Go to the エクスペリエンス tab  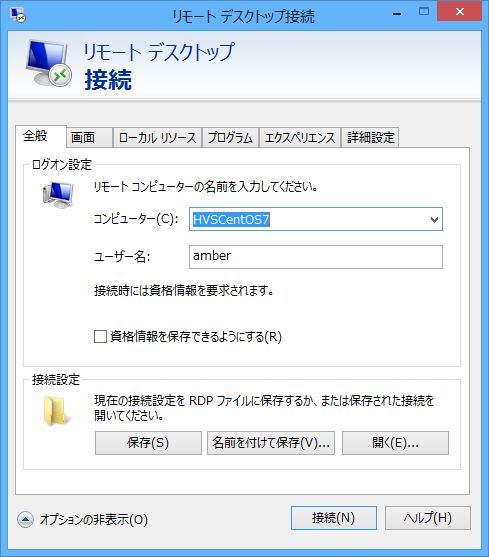pyautogui.click(x=300, y=137)
